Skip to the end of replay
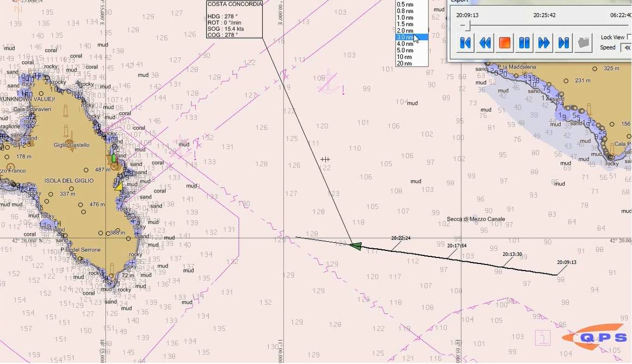Viewport: 632px width, 364px height. (x=563, y=43)
